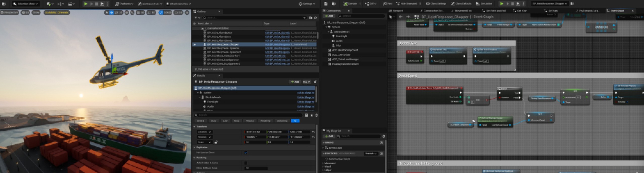Select ACO_HealthComponent in Components panel
Screen dimensions: 644x173
(x=345, y=50)
